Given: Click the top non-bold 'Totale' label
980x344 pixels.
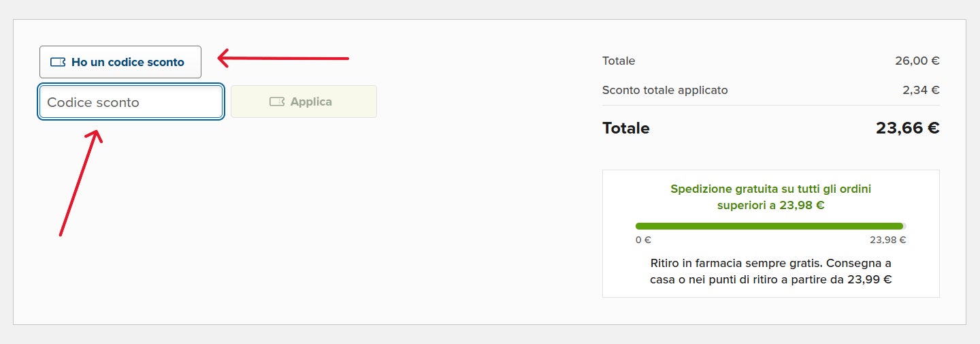Looking at the screenshot, I should [x=619, y=61].
